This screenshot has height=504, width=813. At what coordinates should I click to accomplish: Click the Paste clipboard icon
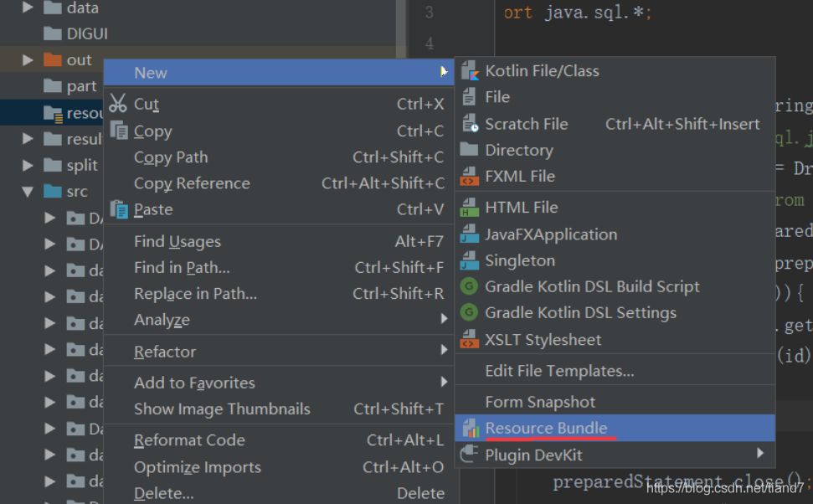[x=119, y=209]
